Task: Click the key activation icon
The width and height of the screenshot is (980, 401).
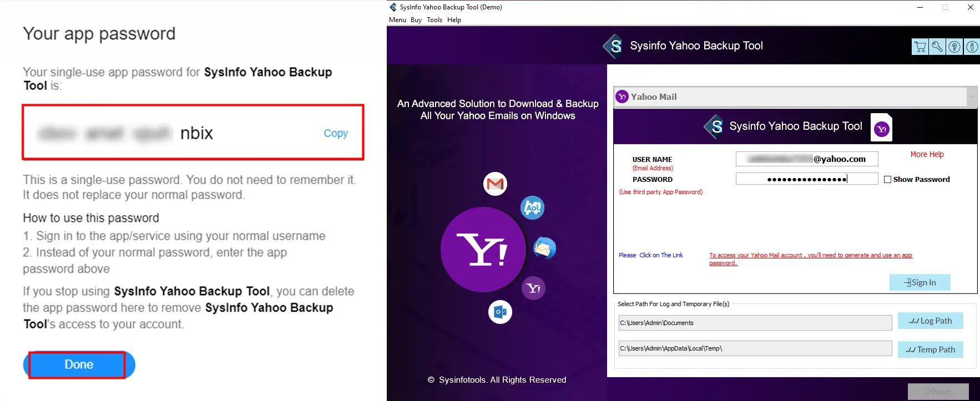Action: (x=937, y=47)
